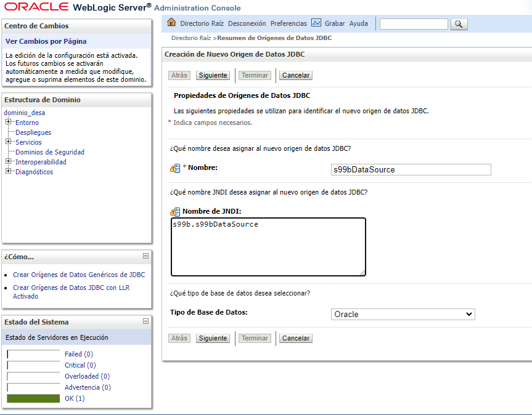Click the green OK status bar
This screenshot has height=415, width=532.
(33, 398)
